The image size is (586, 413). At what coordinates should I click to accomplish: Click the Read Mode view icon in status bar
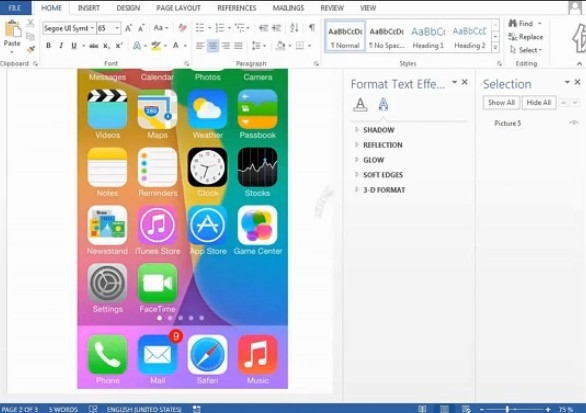coord(422,409)
